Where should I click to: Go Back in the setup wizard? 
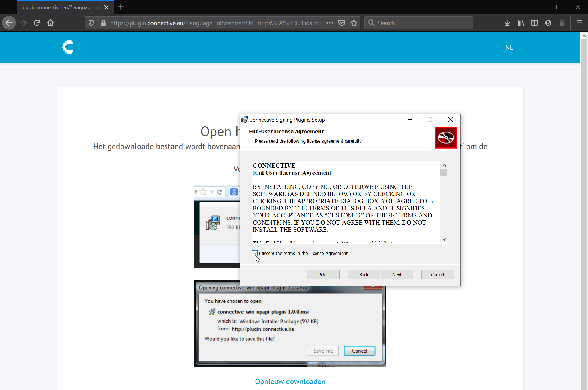[x=364, y=274]
